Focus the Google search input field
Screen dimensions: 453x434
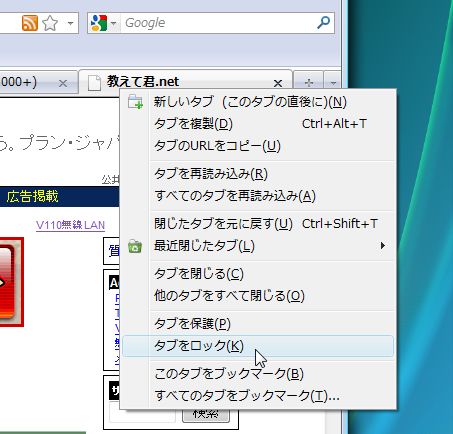(x=218, y=23)
